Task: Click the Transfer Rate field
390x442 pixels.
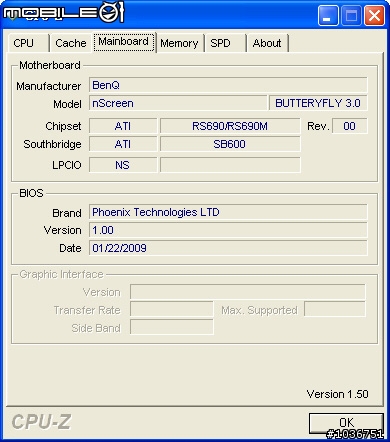Action: point(172,309)
